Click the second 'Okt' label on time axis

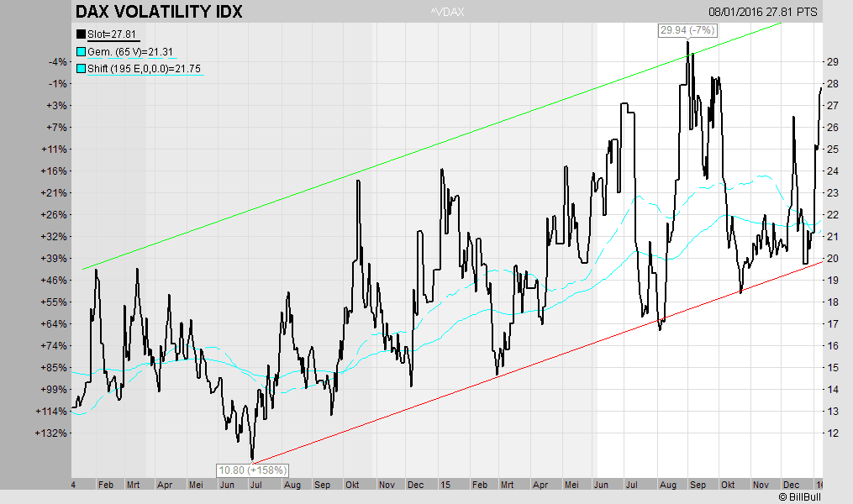point(728,485)
